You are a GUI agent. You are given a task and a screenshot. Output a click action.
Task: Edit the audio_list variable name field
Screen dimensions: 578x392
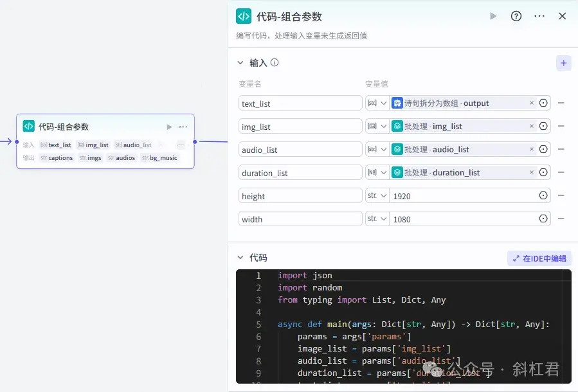[300, 150]
